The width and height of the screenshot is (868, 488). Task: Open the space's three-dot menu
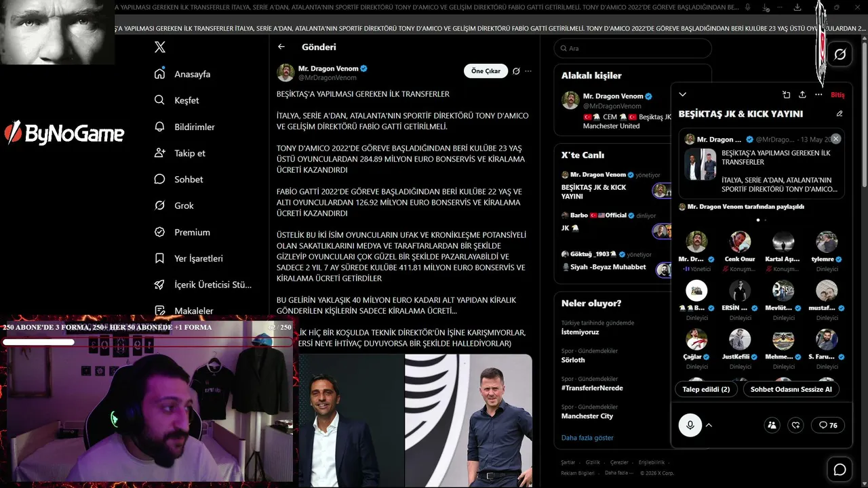click(818, 95)
